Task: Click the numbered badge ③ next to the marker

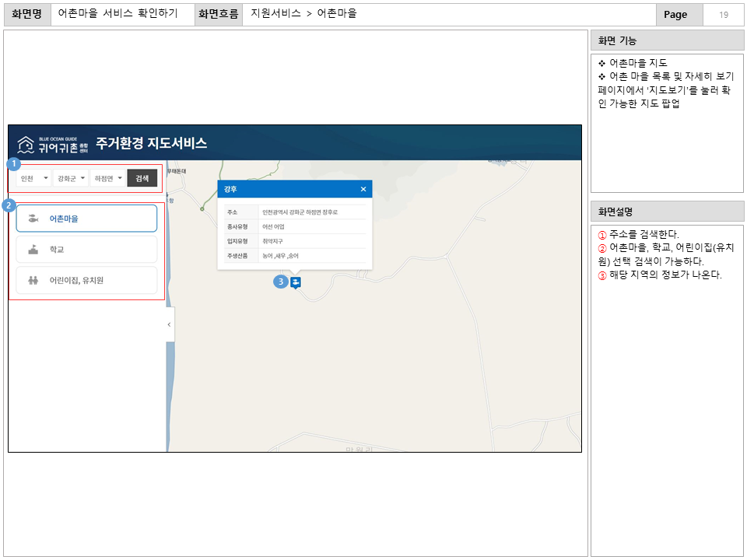Action: [280, 282]
